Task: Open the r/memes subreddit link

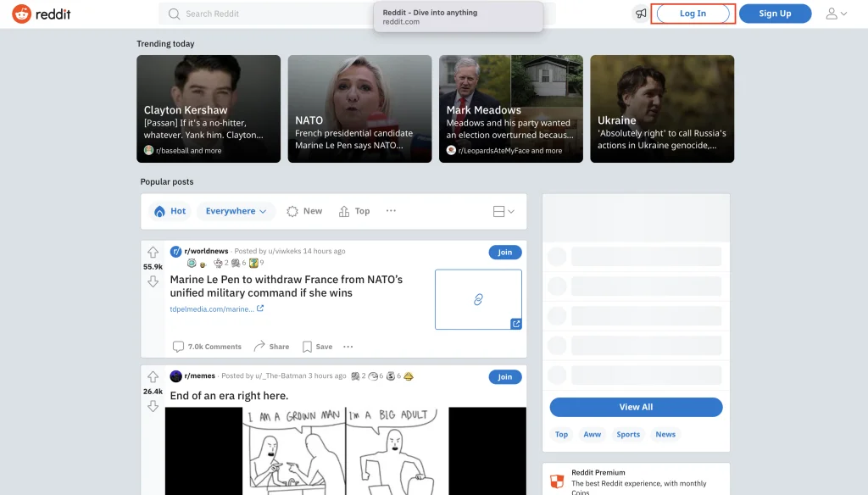Action: point(200,375)
